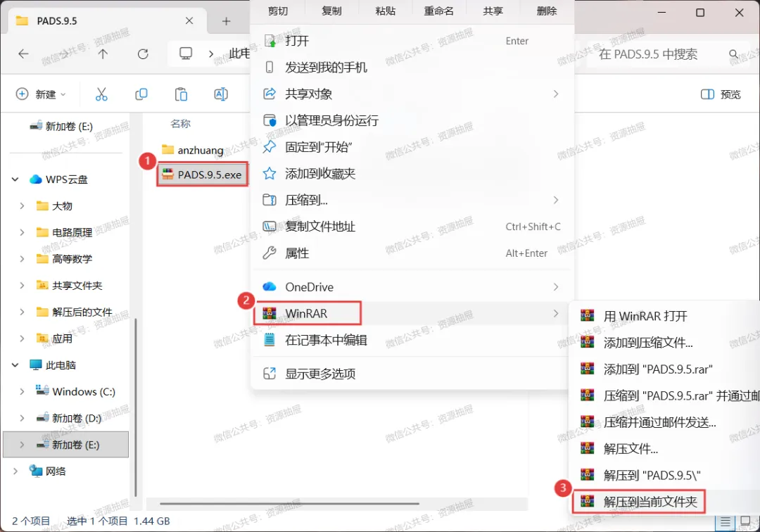760x532 pixels.
Task: Open the WinRAR submenu entry
Action: tap(412, 313)
